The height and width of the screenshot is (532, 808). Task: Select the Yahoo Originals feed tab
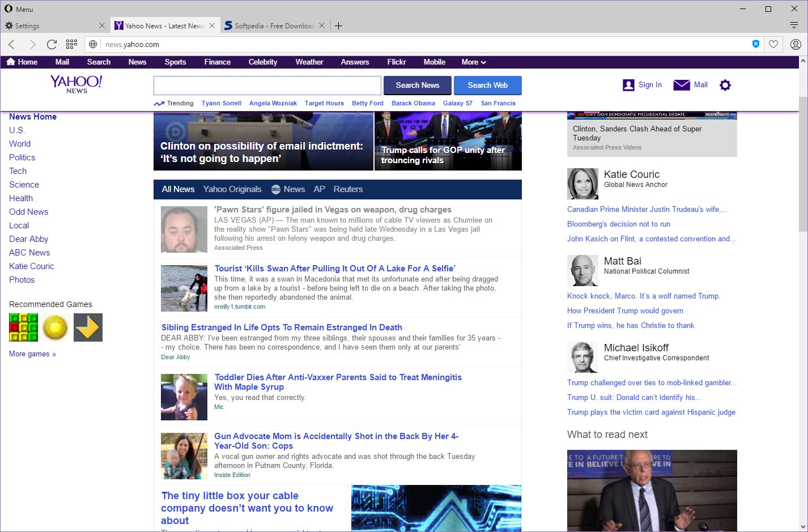coord(232,189)
